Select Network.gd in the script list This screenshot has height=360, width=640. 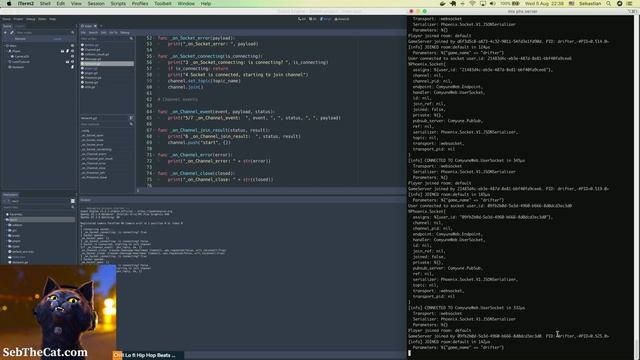point(107,64)
